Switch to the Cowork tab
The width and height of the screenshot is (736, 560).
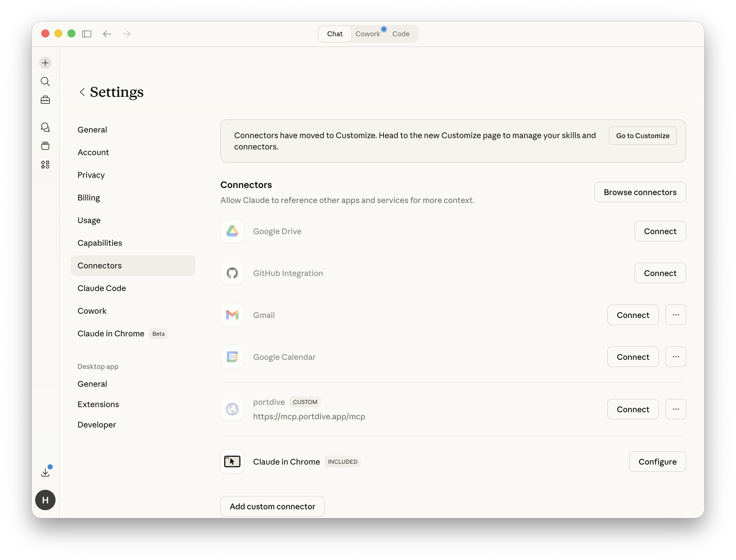click(x=367, y=34)
